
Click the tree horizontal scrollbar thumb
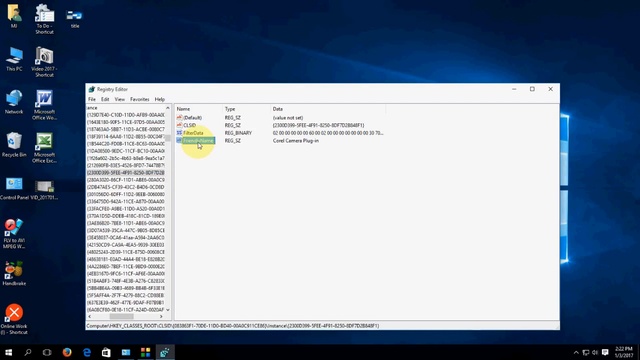pos(121,316)
